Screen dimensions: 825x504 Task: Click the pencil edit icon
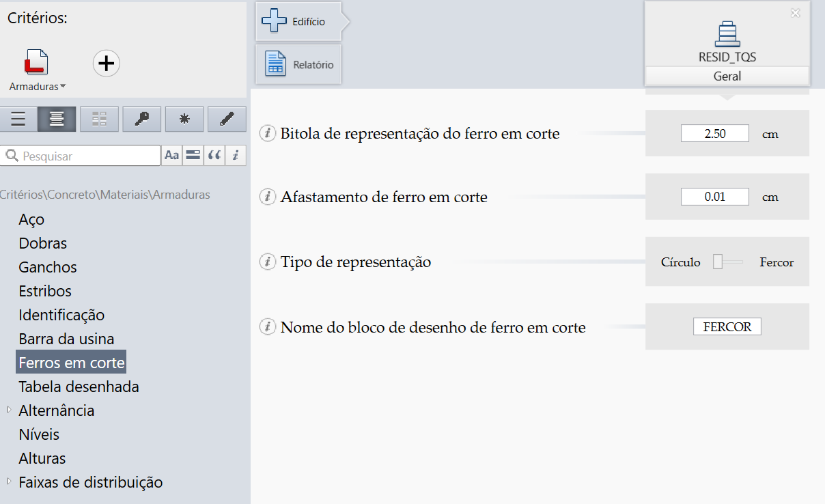pos(227,120)
